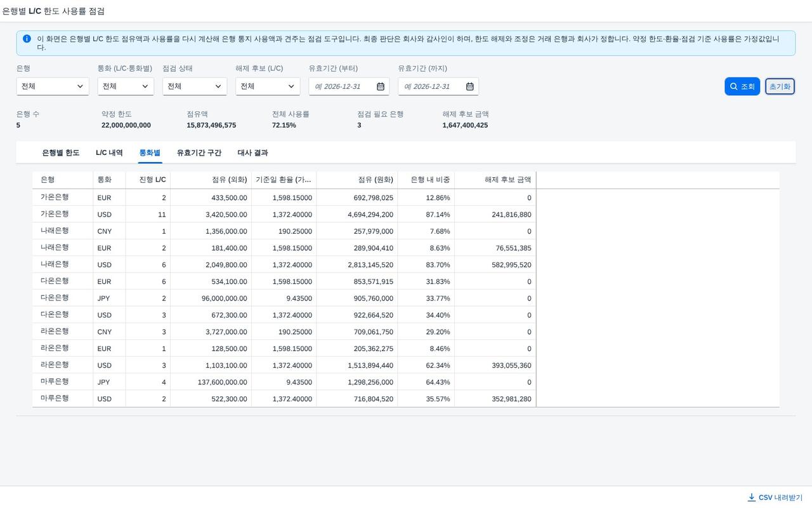Image resolution: width=812 pixels, height=508 pixels.
Task: Select the 1,356,000.00 외화 cell
Action: (211, 231)
